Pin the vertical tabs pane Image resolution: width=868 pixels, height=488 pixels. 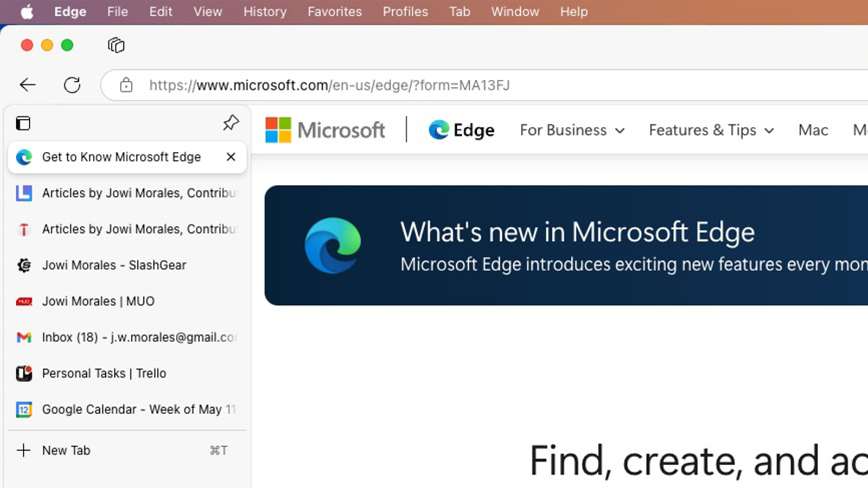coord(231,123)
